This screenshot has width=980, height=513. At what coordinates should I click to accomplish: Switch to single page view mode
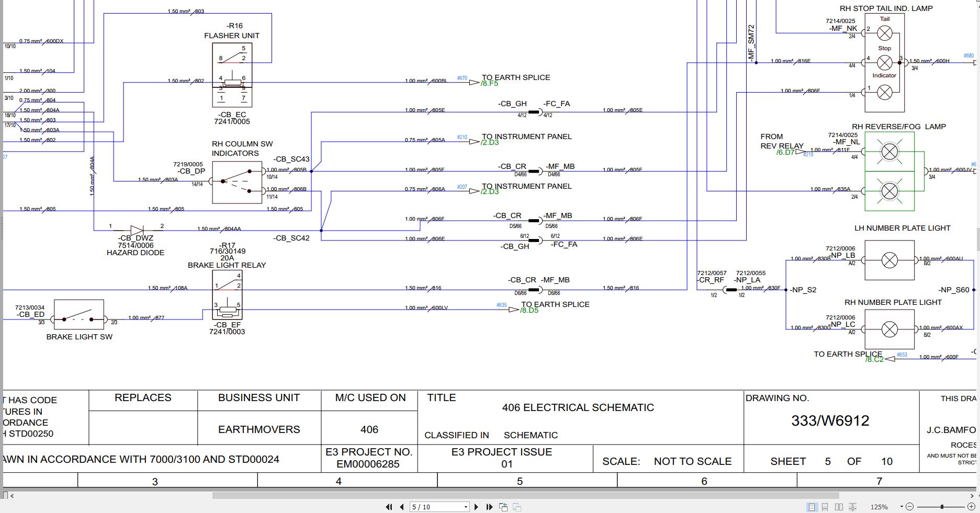pos(812,507)
